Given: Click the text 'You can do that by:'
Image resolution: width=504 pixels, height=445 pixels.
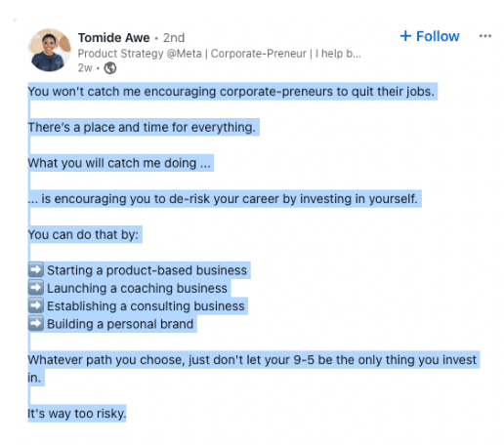Looking at the screenshot, I should (x=83, y=234).
